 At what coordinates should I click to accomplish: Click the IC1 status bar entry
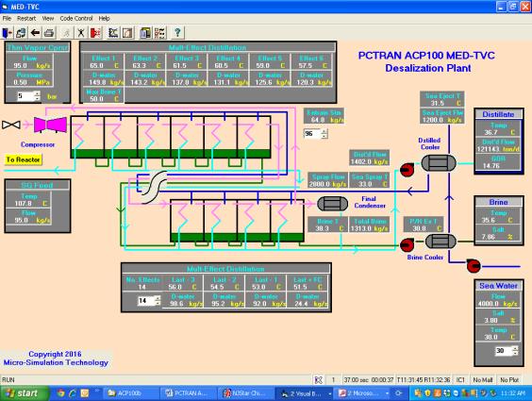[x=460, y=380]
